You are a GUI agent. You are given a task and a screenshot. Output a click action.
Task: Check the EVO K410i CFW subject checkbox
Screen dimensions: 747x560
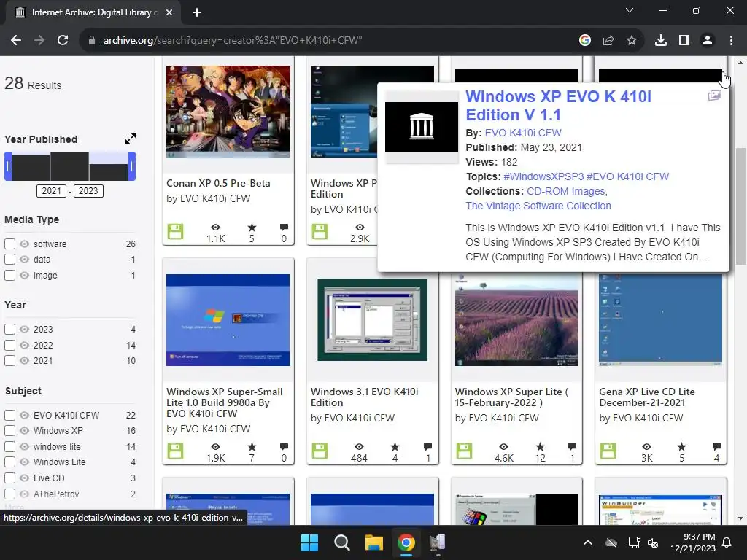[9, 415]
